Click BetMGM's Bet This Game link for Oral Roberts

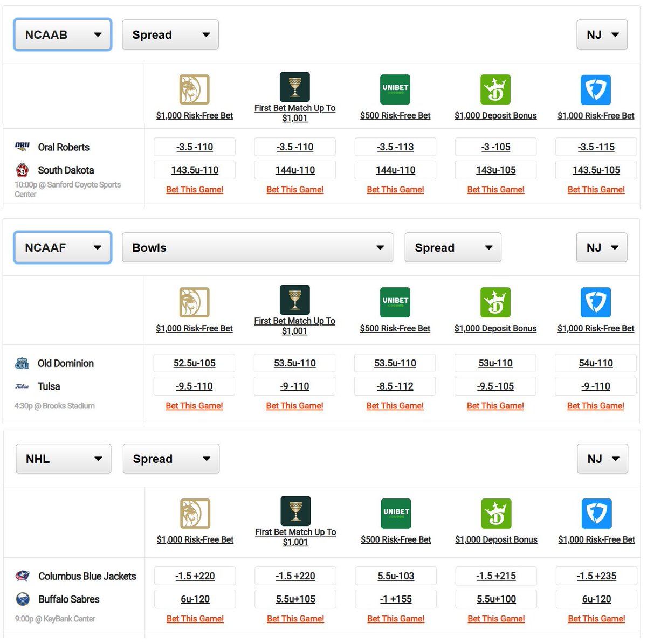tap(195, 190)
